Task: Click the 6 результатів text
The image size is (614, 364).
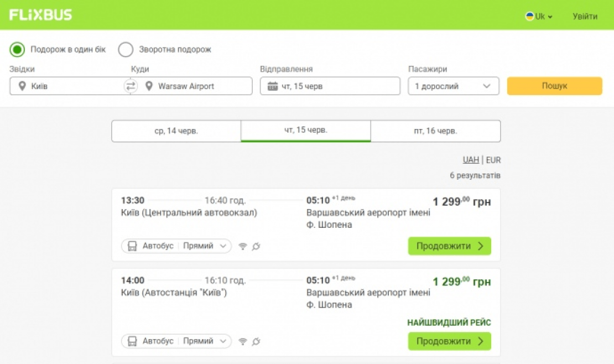Action: (x=475, y=175)
